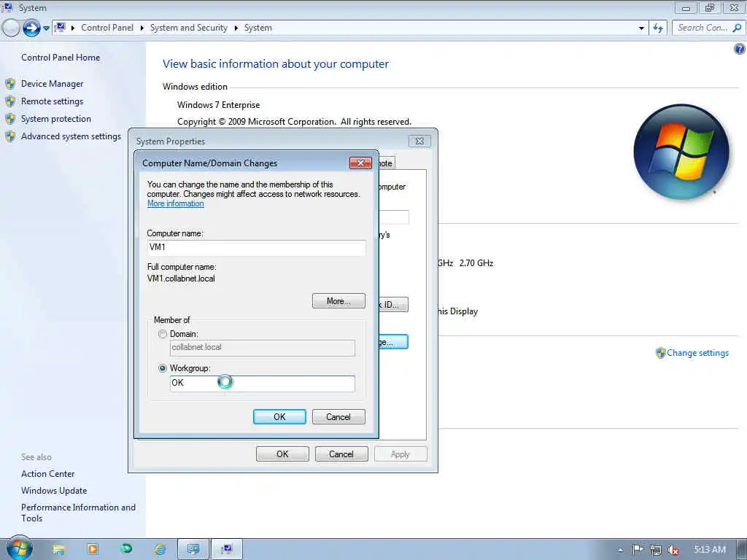Open Internet Explorer taskbar icon

[160, 550]
